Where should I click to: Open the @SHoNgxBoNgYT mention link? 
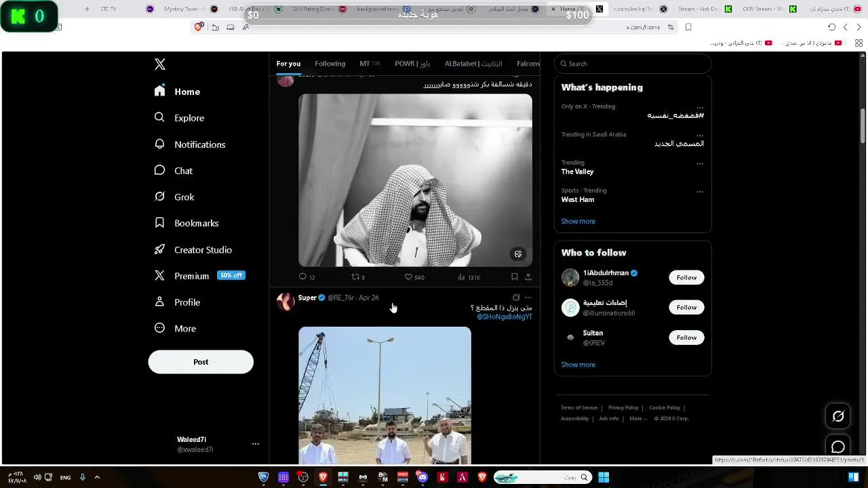coord(505,317)
